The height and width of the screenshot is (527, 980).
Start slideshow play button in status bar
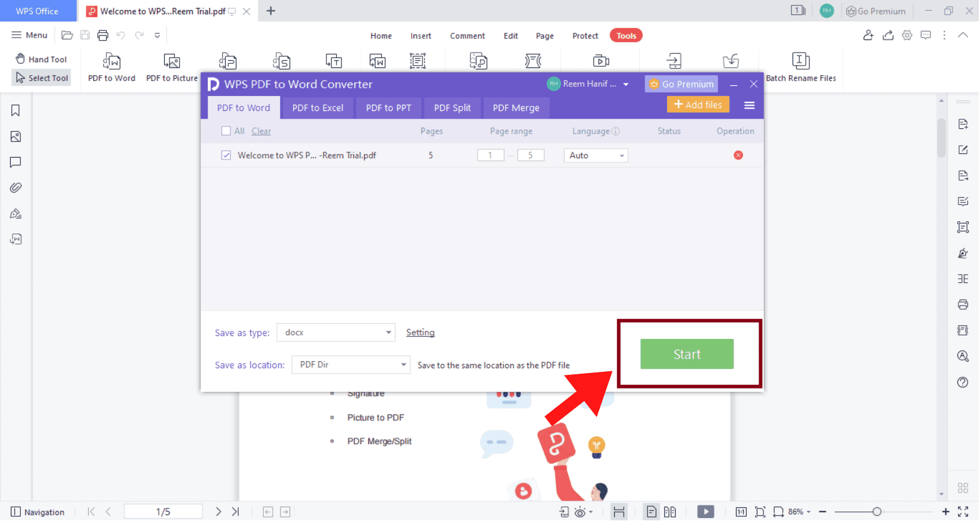[x=706, y=513]
